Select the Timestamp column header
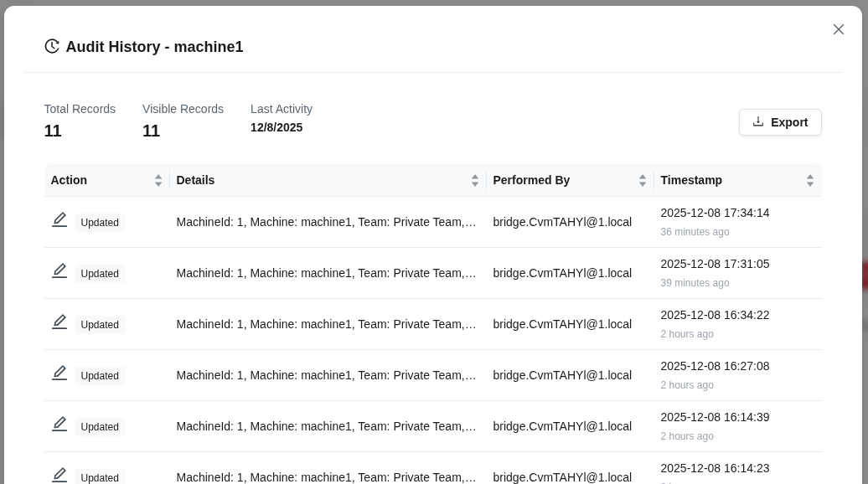 click(x=691, y=180)
